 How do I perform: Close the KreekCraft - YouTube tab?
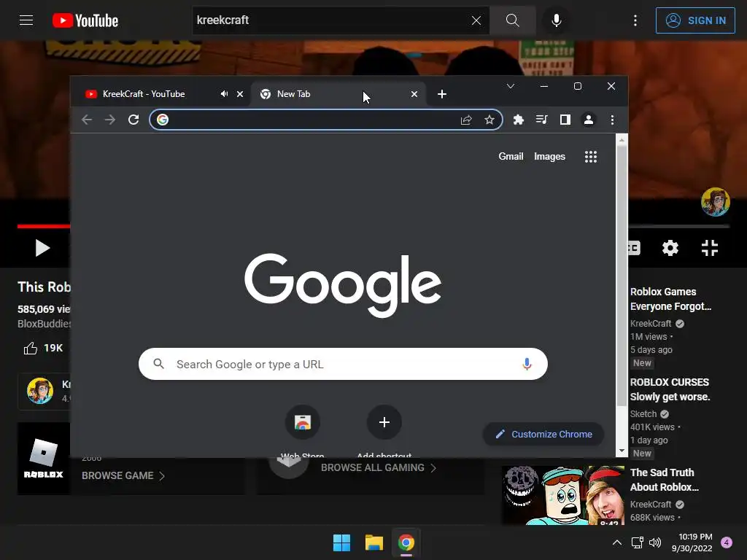point(240,94)
